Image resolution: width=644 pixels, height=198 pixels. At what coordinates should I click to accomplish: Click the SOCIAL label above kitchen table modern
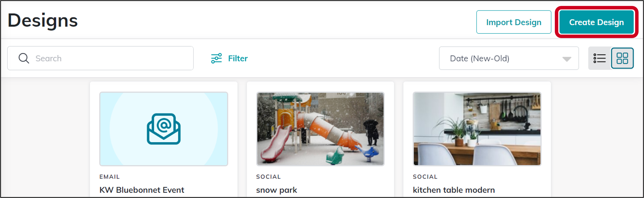[x=425, y=177]
